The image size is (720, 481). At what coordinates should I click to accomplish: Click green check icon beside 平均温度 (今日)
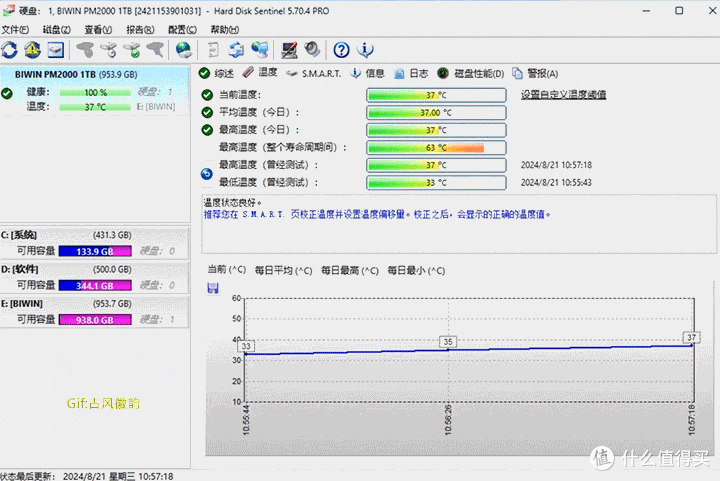(207, 112)
